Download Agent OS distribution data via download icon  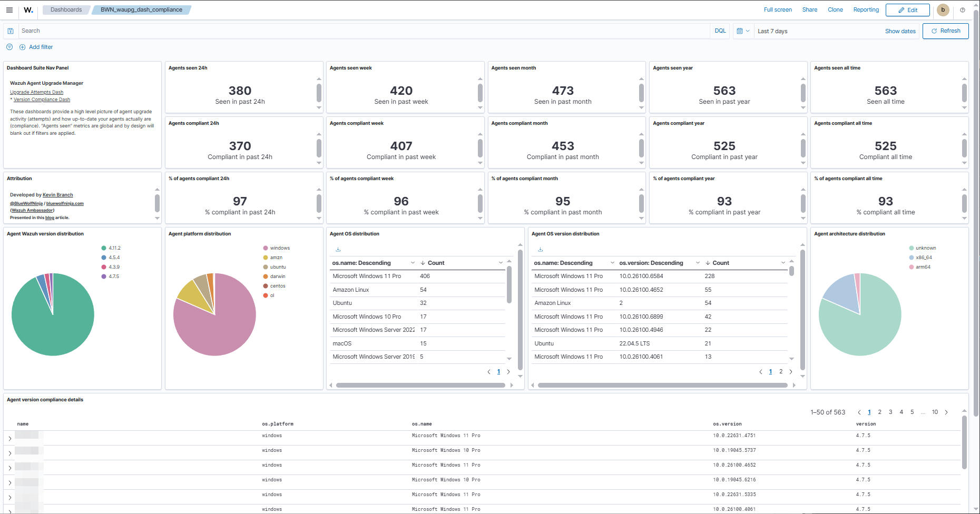click(x=339, y=249)
